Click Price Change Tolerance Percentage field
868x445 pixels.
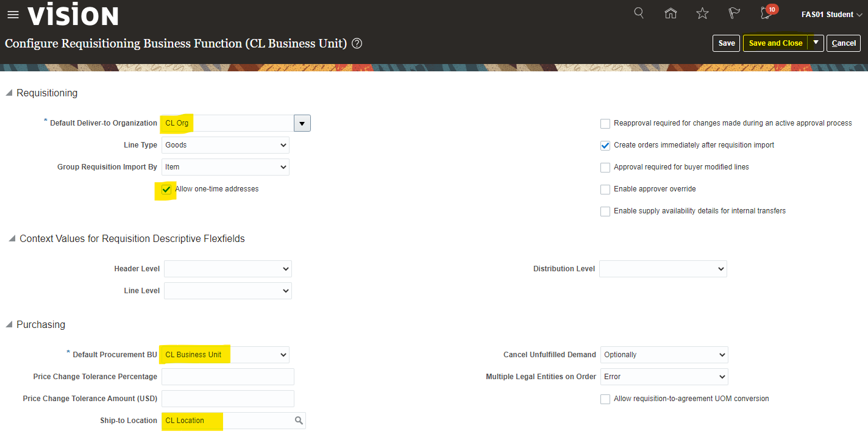click(x=227, y=377)
